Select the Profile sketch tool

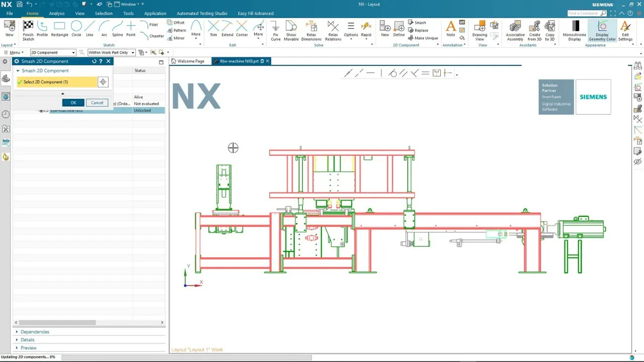tap(42, 29)
